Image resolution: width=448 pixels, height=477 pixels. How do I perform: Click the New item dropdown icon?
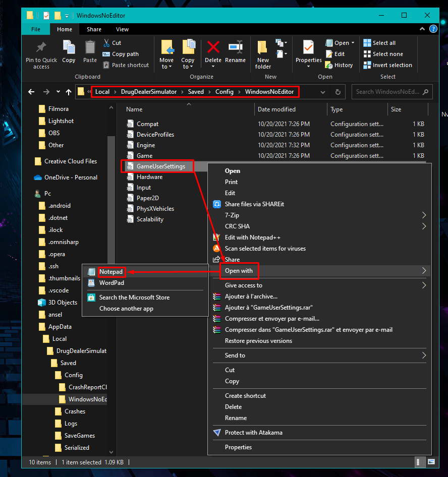(x=281, y=43)
